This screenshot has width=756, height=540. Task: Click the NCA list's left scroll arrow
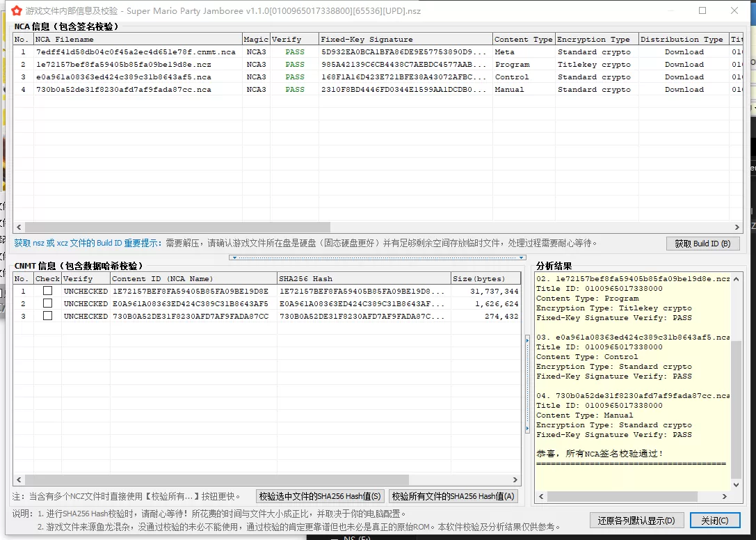point(19,228)
